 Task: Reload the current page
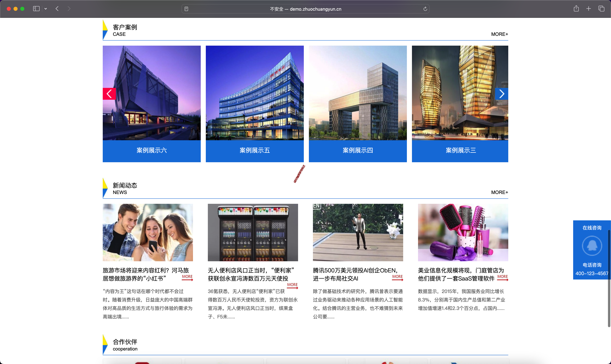pos(425,9)
